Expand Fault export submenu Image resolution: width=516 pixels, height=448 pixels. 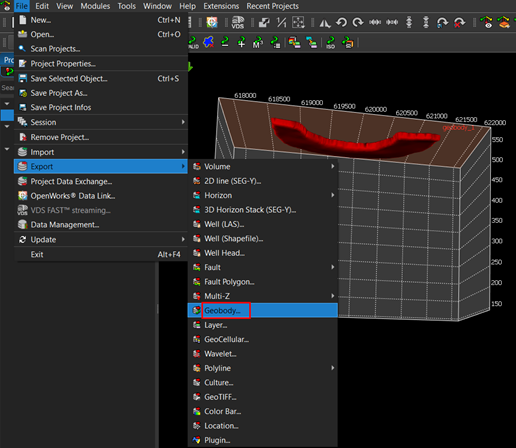pos(263,267)
